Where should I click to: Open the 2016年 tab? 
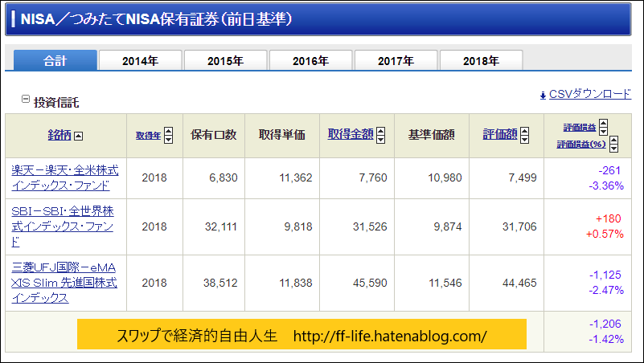311,61
